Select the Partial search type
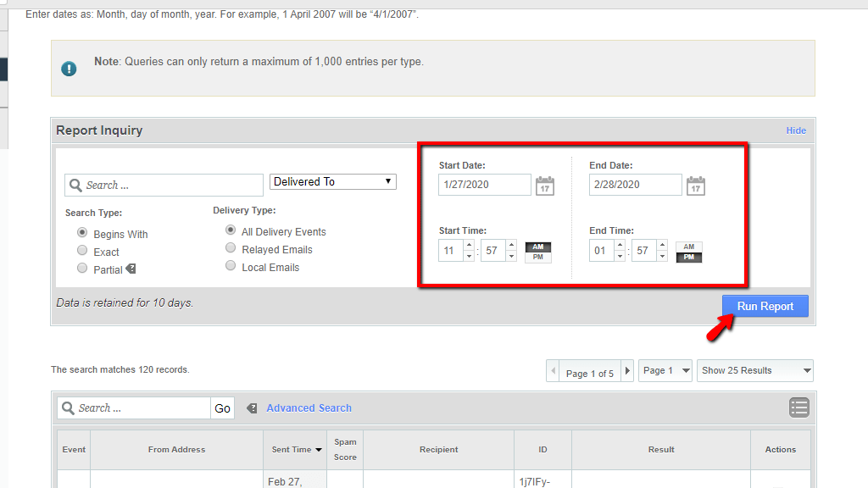Screen dimensions: 868x488 point(82,268)
